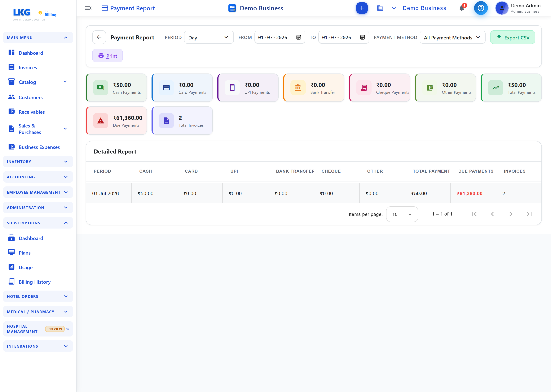This screenshot has width=551, height=392.
Task: Expand the MEDICAL / PHARMACY section
Action: tap(38, 312)
